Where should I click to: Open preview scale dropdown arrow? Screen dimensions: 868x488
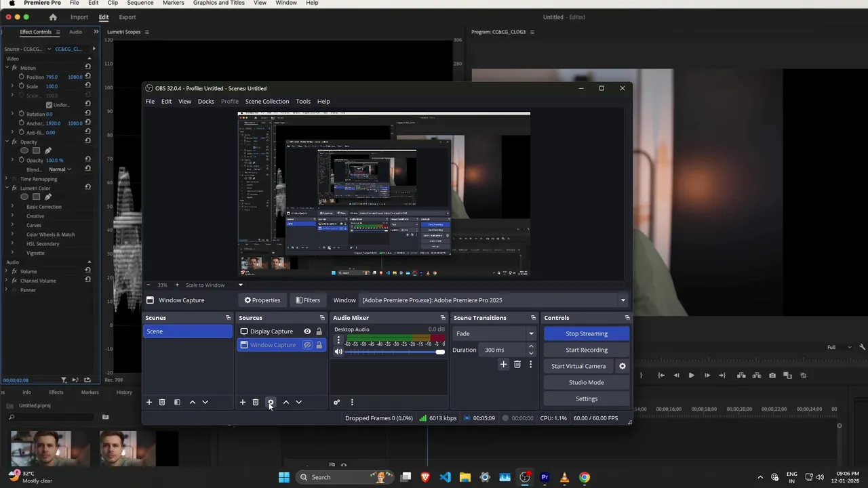(240, 285)
